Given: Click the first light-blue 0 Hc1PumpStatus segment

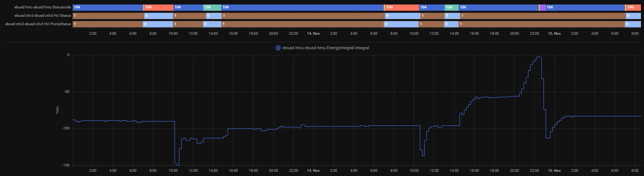Looking at the screenshot, I should (x=158, y=24).
